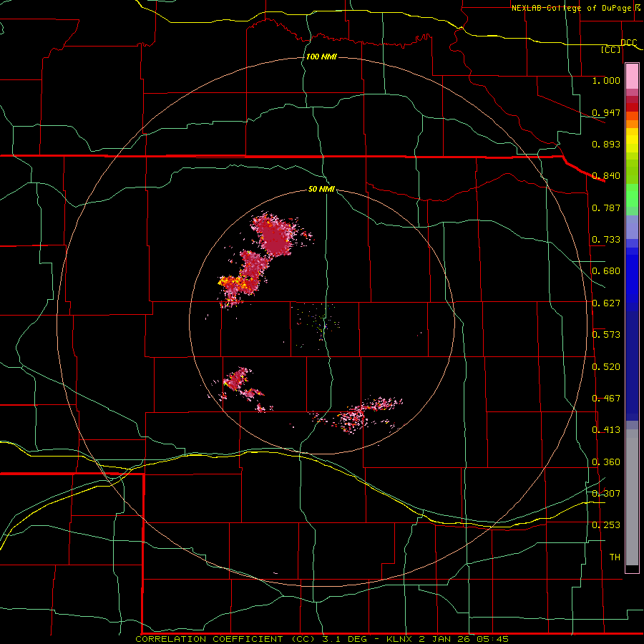The image size is (644, 644).
Task: Click the Correlation Coefficient caption at bottom
Action: pos(321,639)
